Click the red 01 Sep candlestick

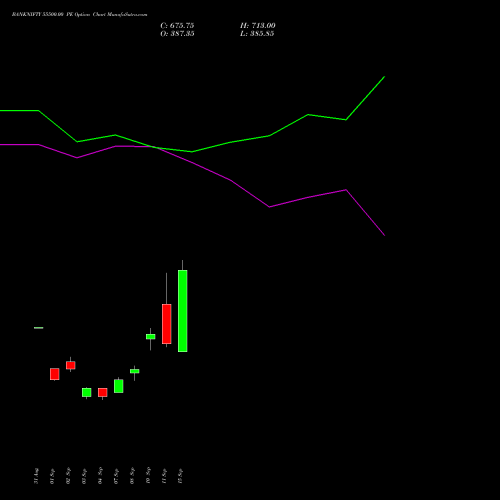coord(55,374)
